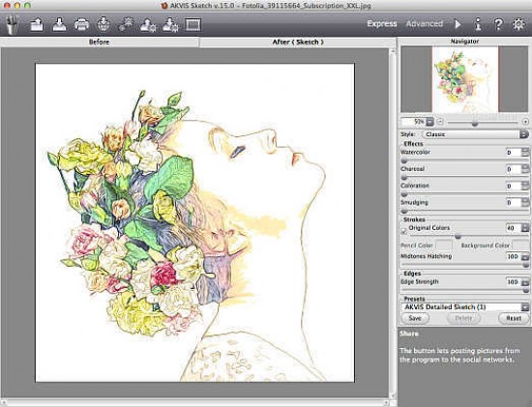Open Help with the question mark icon

point(498,24)
